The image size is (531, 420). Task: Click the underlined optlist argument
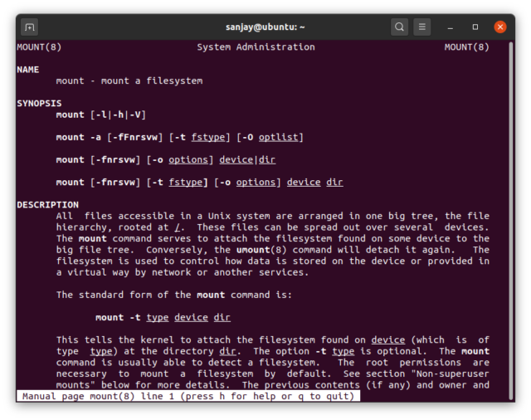point(280,137)
